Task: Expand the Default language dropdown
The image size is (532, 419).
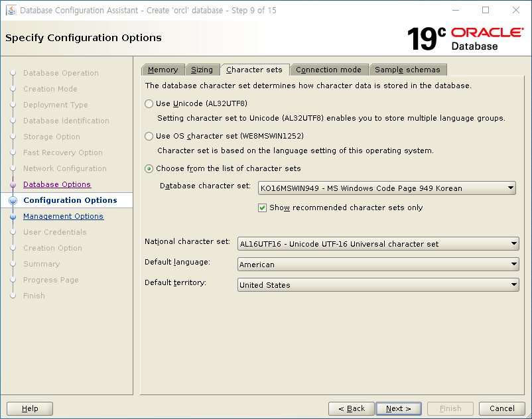Action: [x=378, y=265]
